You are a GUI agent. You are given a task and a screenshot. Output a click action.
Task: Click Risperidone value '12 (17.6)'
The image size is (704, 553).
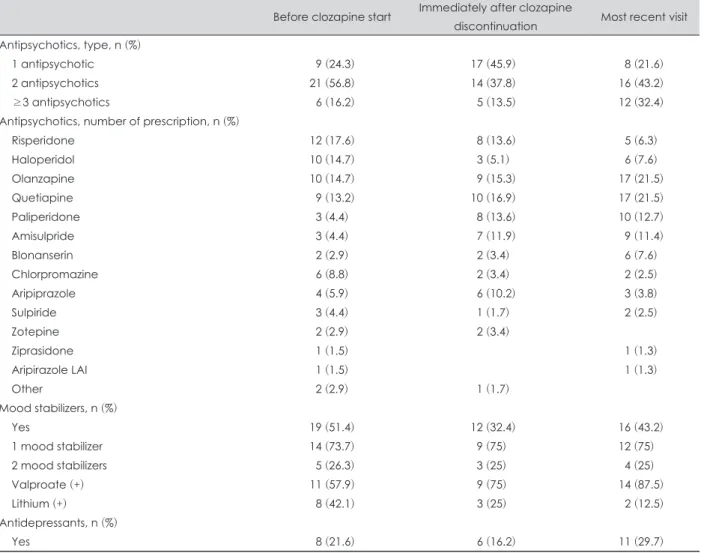click(332, 140)
